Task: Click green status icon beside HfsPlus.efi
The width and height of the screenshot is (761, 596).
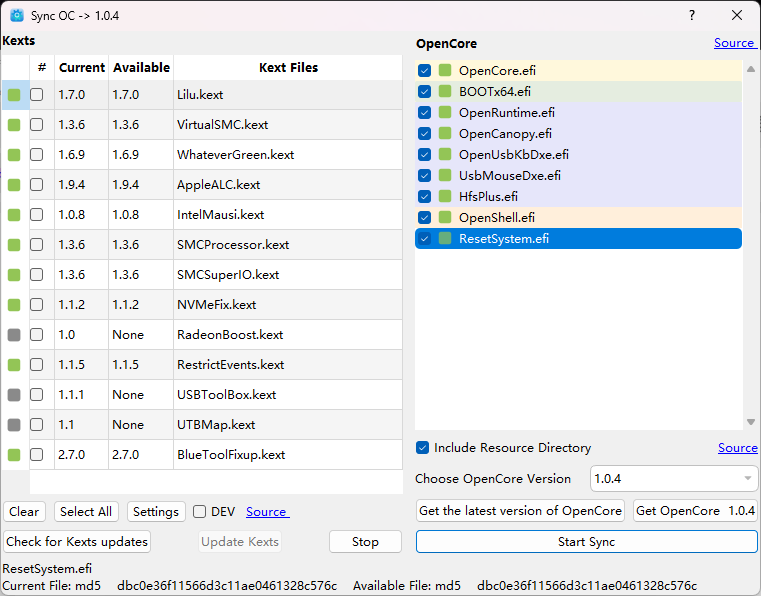Action: 445,197
